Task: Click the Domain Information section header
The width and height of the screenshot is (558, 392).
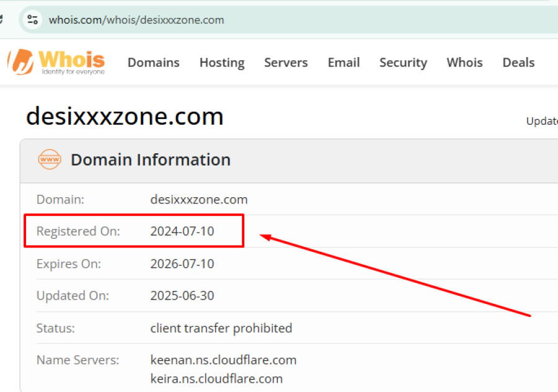Action: (151, 159)
